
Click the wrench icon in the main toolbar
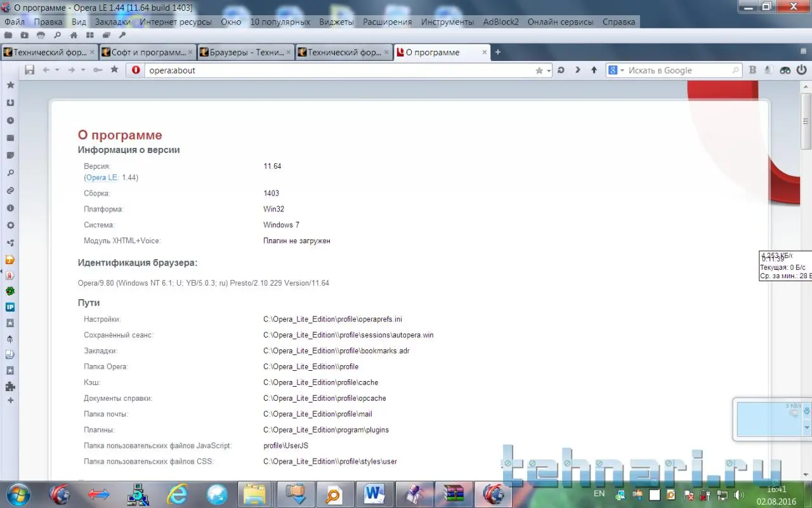123,35
